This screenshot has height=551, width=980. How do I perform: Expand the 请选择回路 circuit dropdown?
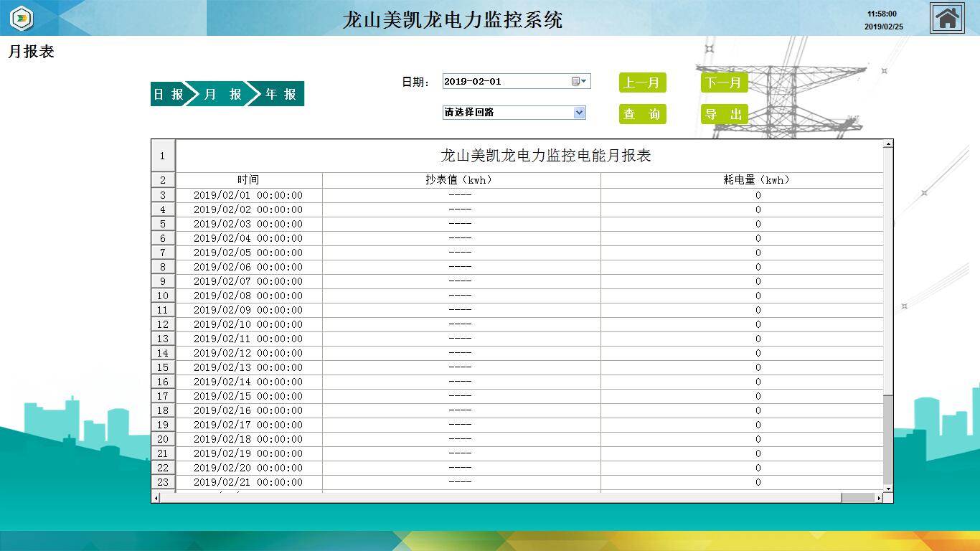pyautogui.click(x=580, y=113)
